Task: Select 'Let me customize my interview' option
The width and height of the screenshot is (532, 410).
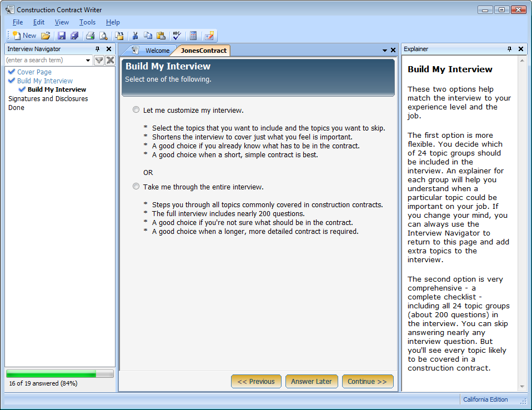Action: tap(136, 109)
